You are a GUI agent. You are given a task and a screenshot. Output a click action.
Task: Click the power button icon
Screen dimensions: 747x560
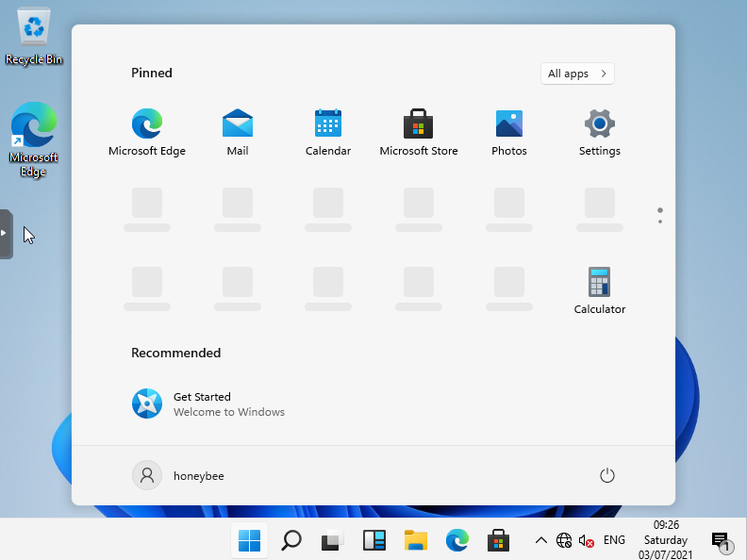[607, 476]
